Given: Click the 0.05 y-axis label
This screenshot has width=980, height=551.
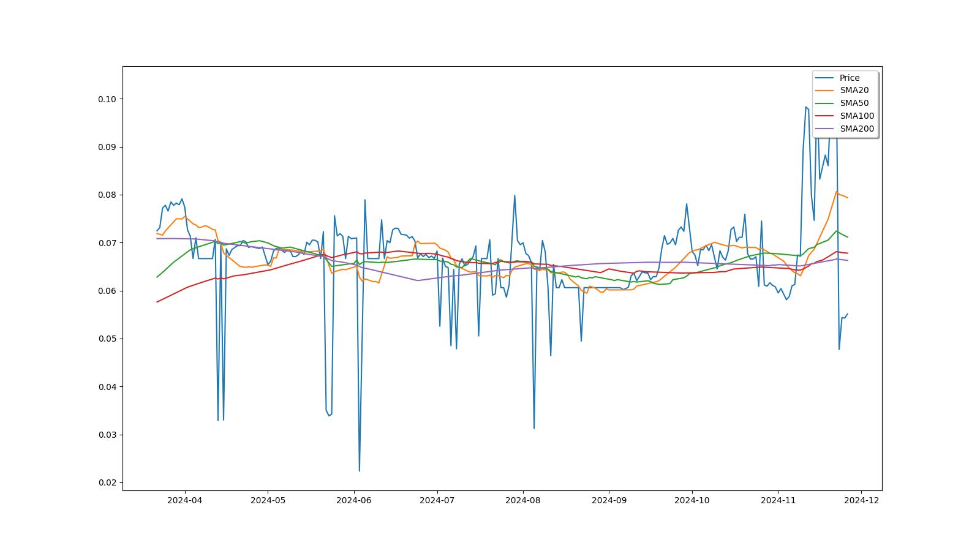Looking at the screenshot, I should pyautogui.click(x=107, y=339).
